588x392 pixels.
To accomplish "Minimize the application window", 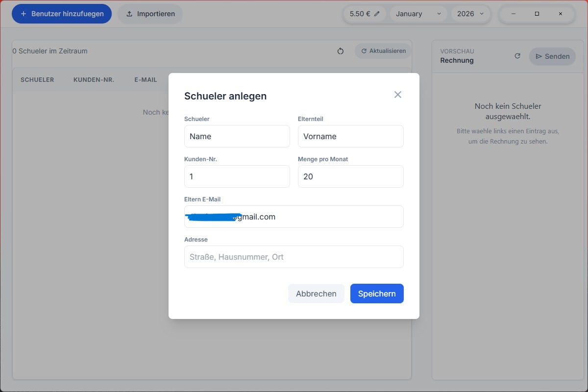I will tap(513, 14).
